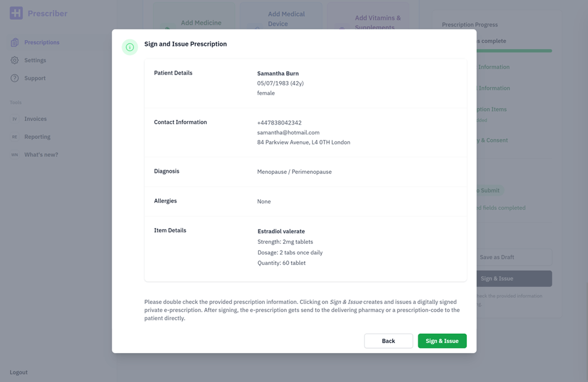Click the IV badge beside Invoices

[x=15, y=119]
